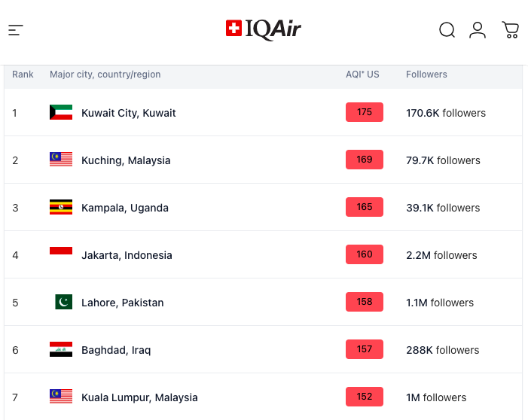Open Kampala, Uganda city page
The height and width of the screenshot is (420, 528).
click(x=125, y=208)
